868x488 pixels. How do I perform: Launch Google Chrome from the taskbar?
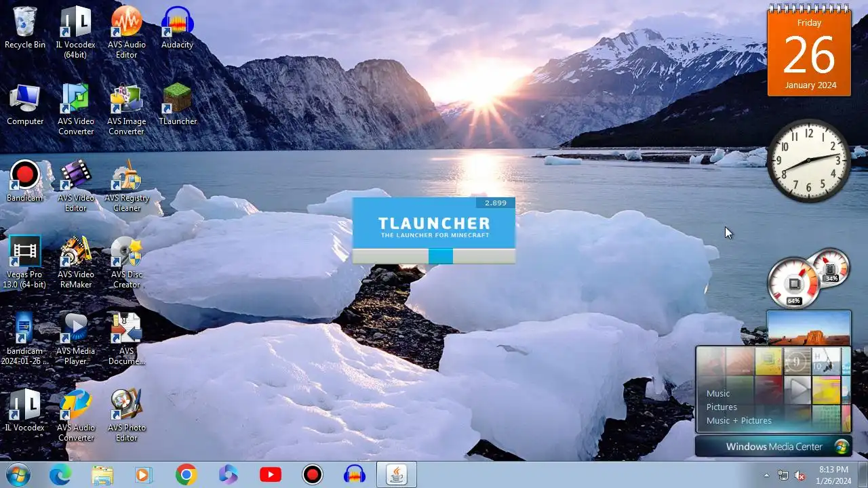(186, 475)
